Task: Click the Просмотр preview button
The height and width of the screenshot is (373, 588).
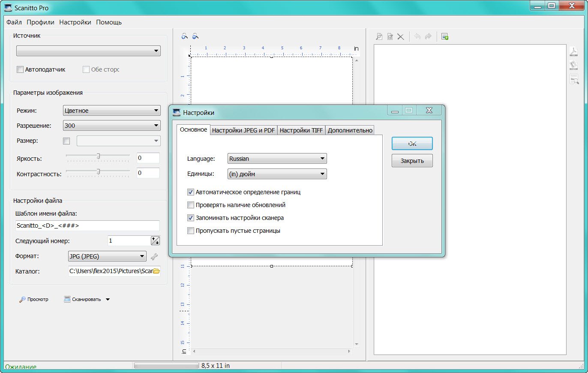Action: tap(34, 300)
